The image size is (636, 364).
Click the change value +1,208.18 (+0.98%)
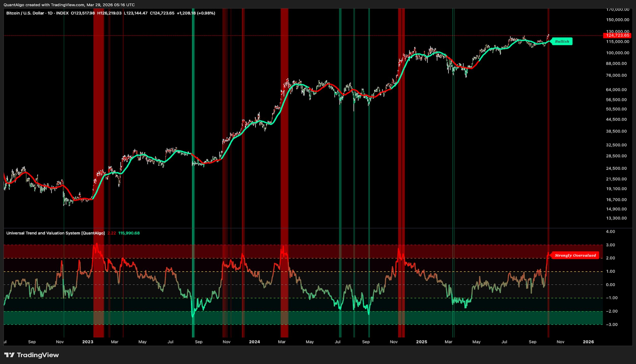pyautogui.click(x=196, y=13)
